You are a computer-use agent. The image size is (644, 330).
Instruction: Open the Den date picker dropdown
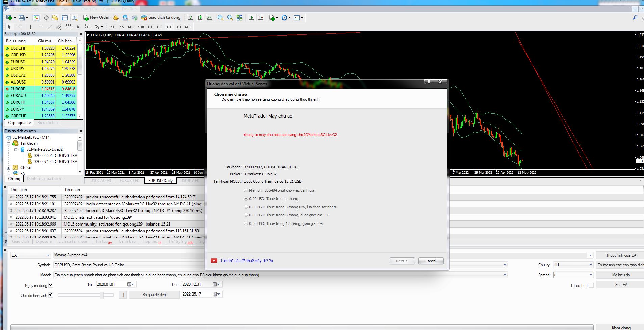point(217,285)
